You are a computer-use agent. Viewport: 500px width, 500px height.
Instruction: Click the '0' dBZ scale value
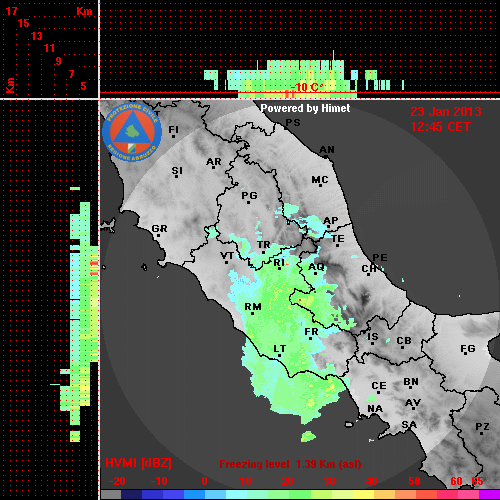point(204,481)
